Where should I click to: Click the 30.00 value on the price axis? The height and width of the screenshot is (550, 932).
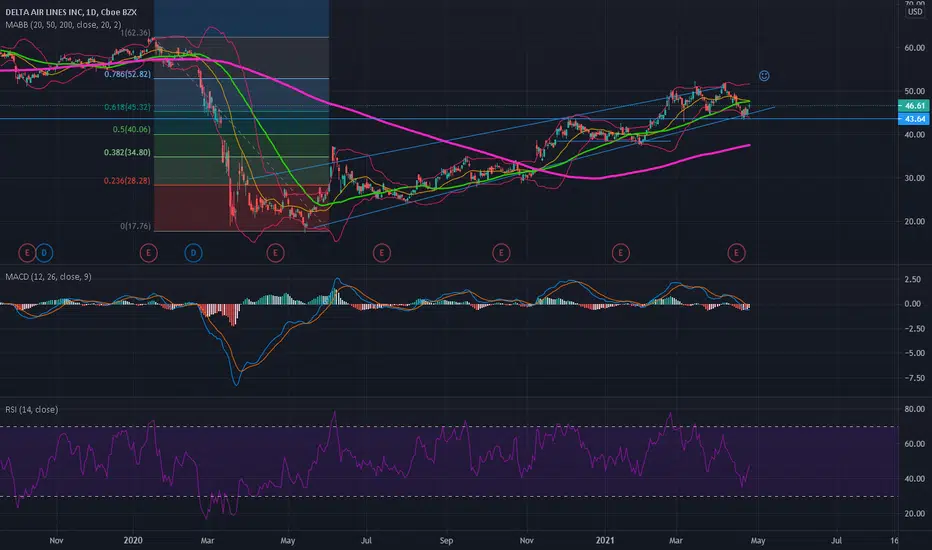pyautogui.click(x=915, y=178)
